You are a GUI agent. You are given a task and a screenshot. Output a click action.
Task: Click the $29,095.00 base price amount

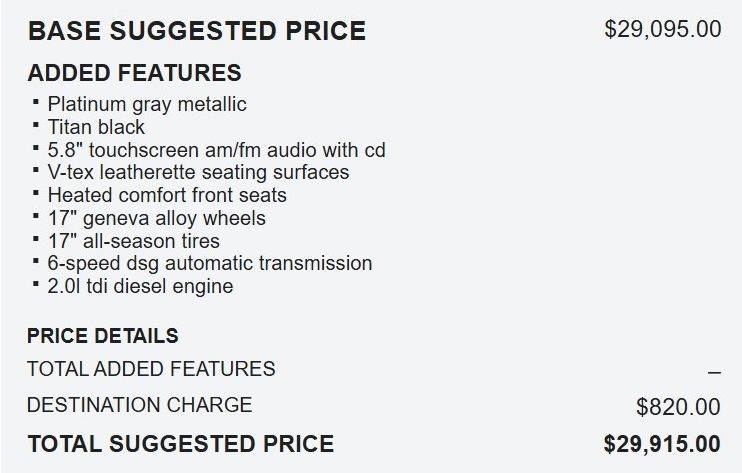pos(662,29)
